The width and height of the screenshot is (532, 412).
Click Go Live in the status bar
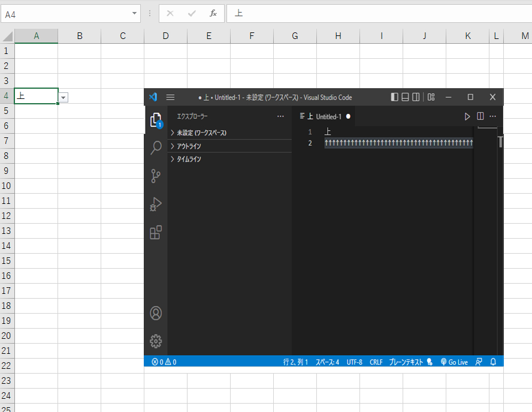coord(454,362)
